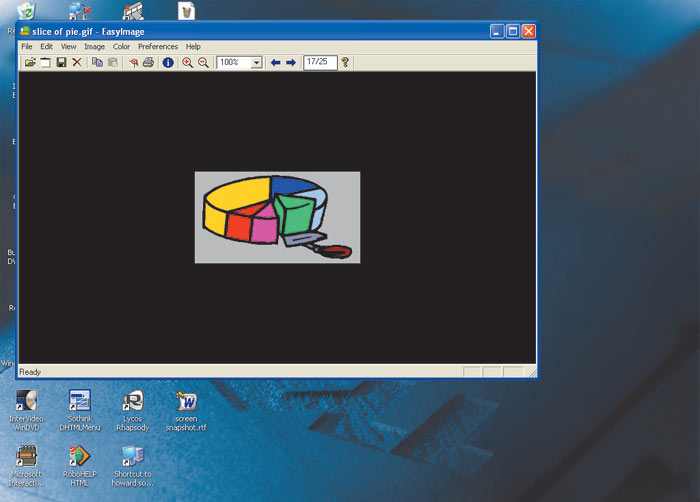700x502 pixels.
Task: Click the help question mark toolbar icon
Action: 346,63
